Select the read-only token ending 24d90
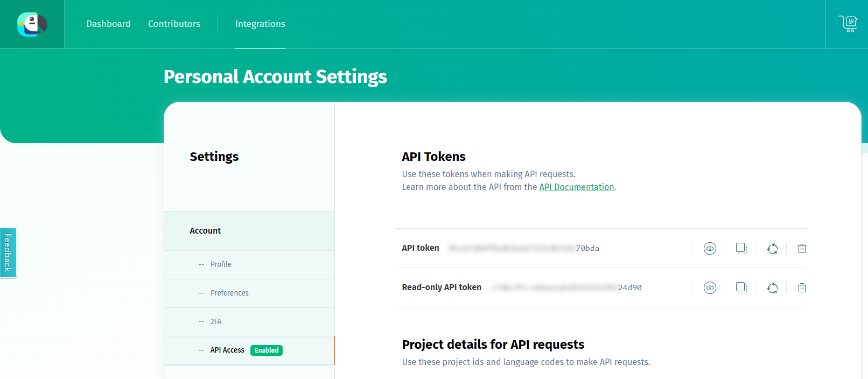Image resolution: width=868 pixels, height=379 pixels. coord(566,287)
